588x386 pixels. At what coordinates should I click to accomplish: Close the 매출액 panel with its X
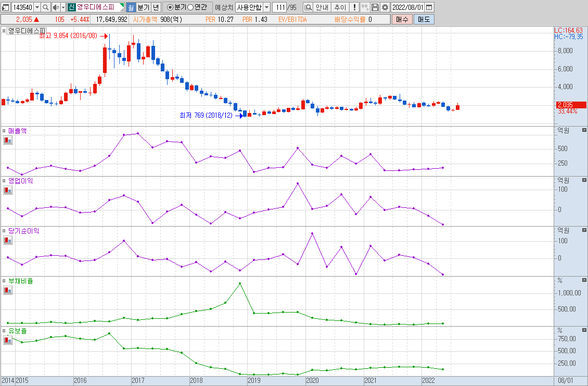pyautogui.click(x=584, y=130)
